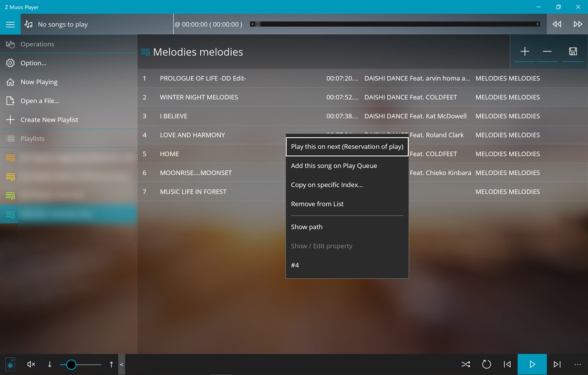Click the first playlist icon under Playlists
588x375 pixels.
click(x=10, y=158)
